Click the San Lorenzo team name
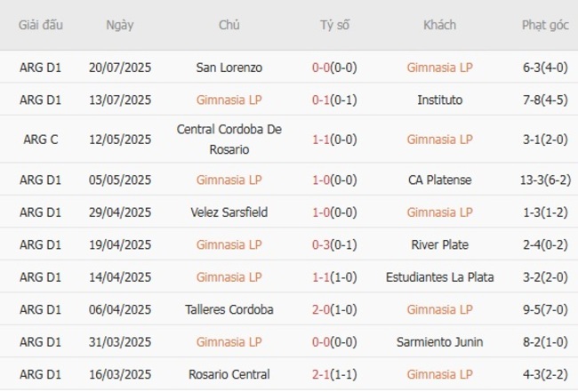Screen dimensions: 578x392 click(x=229, y=67)
